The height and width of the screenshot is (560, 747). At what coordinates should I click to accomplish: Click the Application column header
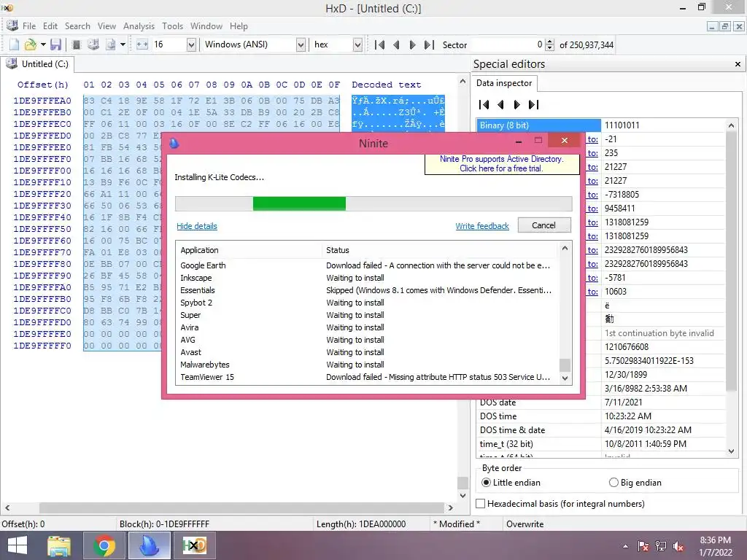(249, 251)
